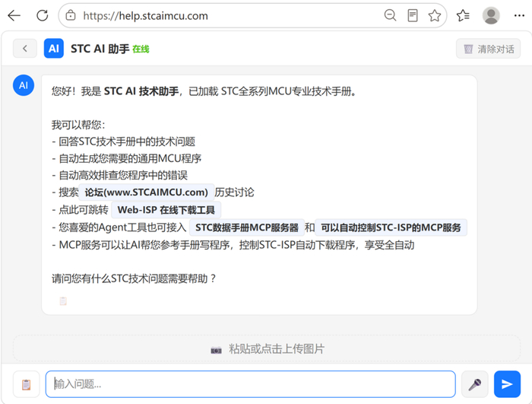Click the text 请问您有什么STC技术问题需要帮助？
This screenshot has height=404, width=532.
[134, 278]
